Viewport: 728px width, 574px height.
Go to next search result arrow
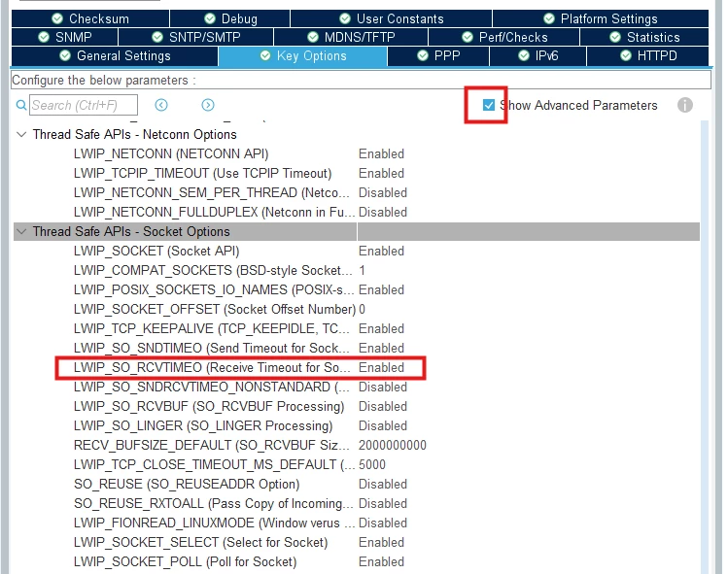tap(208, 105)
